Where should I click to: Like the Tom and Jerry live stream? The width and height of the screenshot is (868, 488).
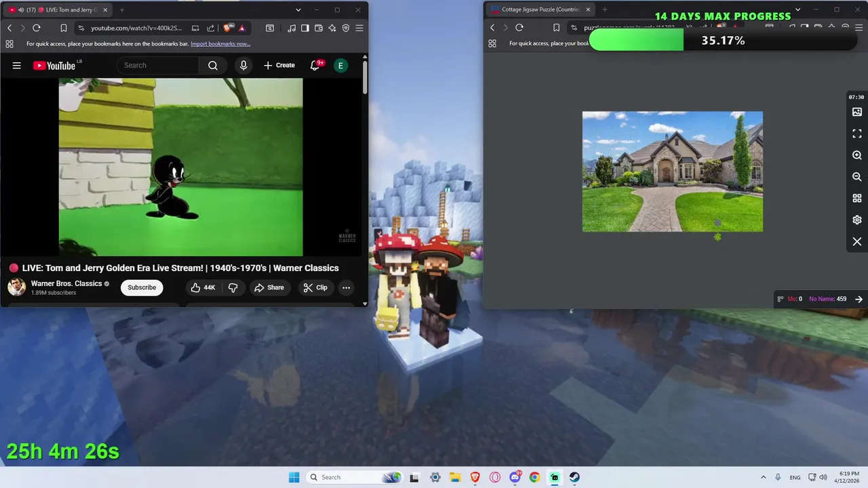203,287
